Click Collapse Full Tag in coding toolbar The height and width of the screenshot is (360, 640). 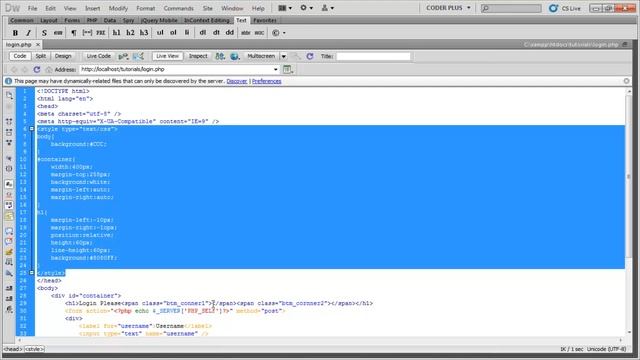9,122
